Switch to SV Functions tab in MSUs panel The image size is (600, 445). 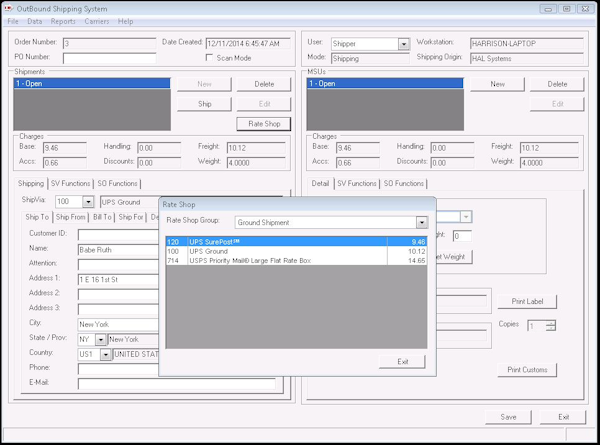[x=357, y=184]
